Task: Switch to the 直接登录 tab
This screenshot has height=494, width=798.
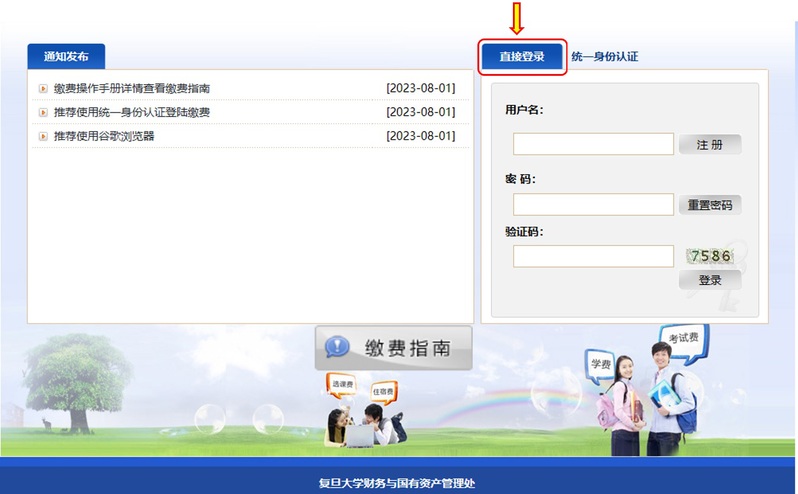Action: tap(522, 57)
